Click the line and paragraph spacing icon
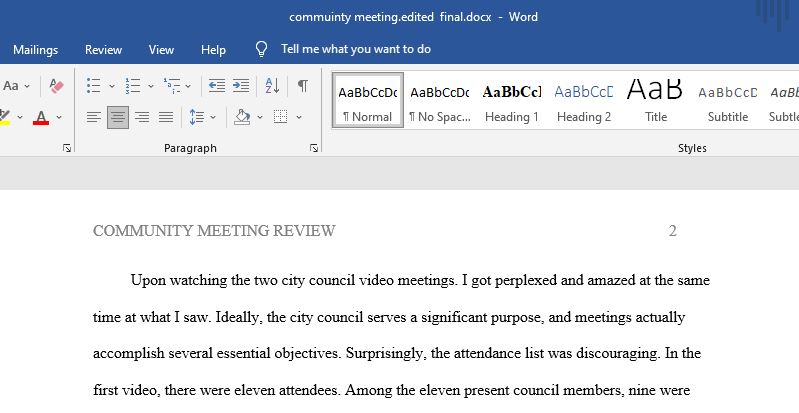The height and width of the screenshot is (413, 799). (x=197, y=117)
